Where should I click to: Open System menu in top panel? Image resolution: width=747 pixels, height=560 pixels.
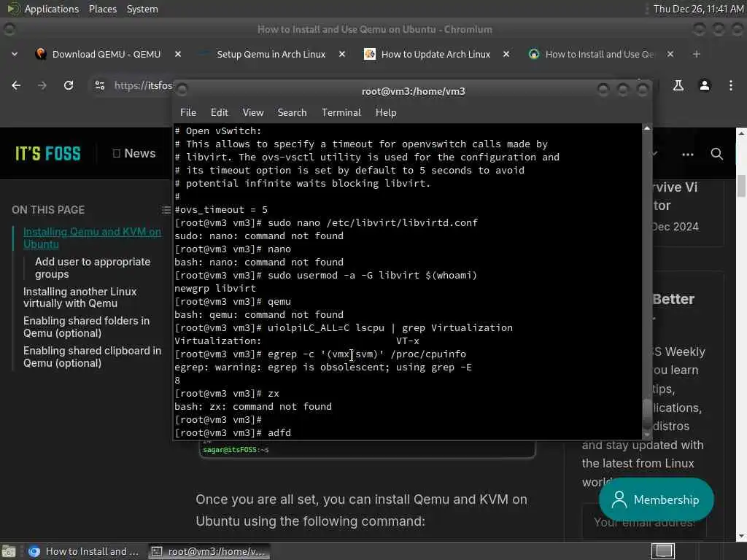click(142, 9)
